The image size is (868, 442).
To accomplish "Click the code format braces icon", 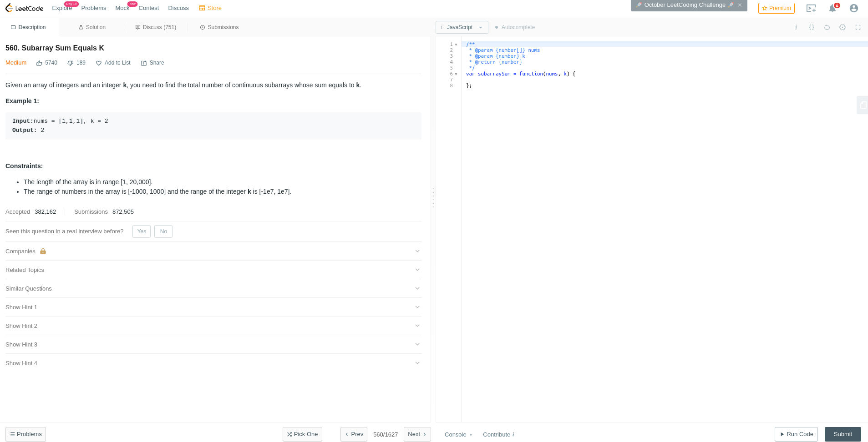I will pos(812,27).
